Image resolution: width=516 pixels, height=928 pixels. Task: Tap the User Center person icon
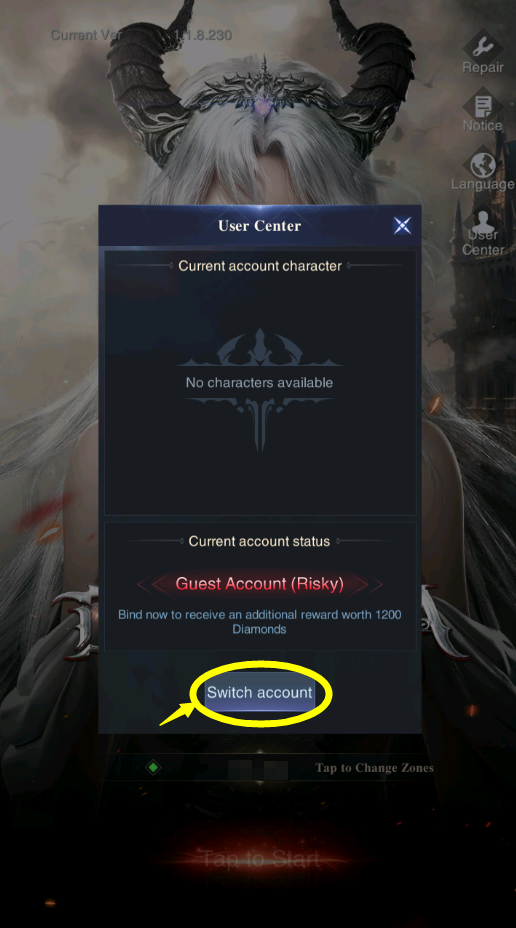point(483,224)
